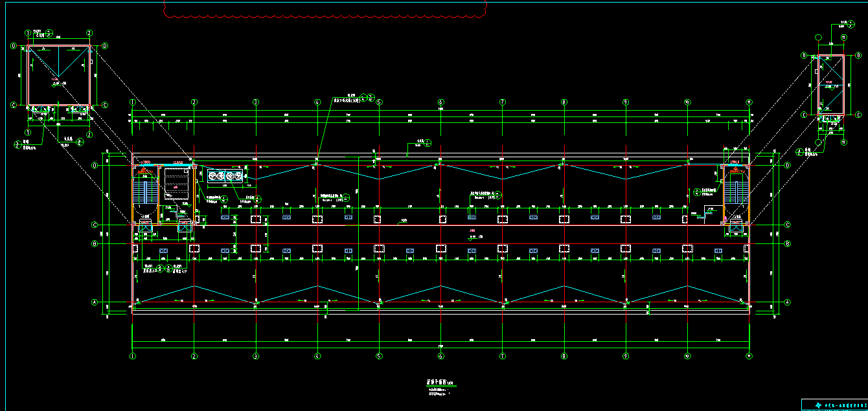Click bottom grid bubble 1 of main plan
This screenshot has height=411, width=868.
[133, 356]
